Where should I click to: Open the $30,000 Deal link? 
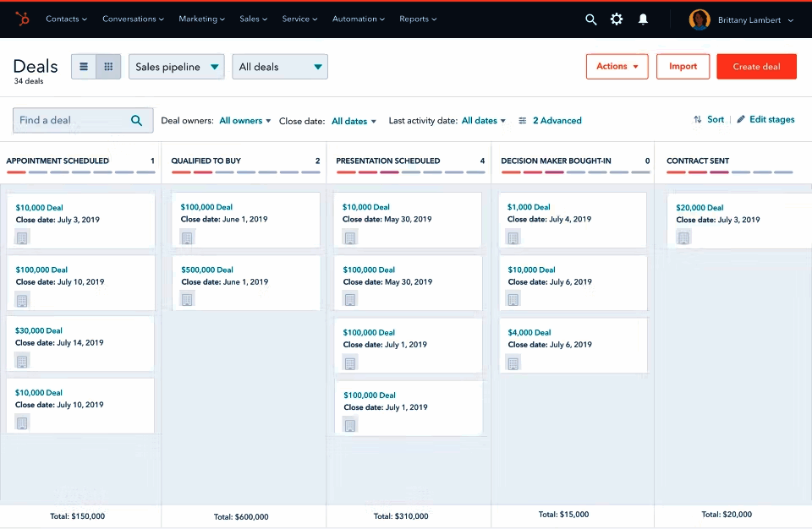point(39,330)
